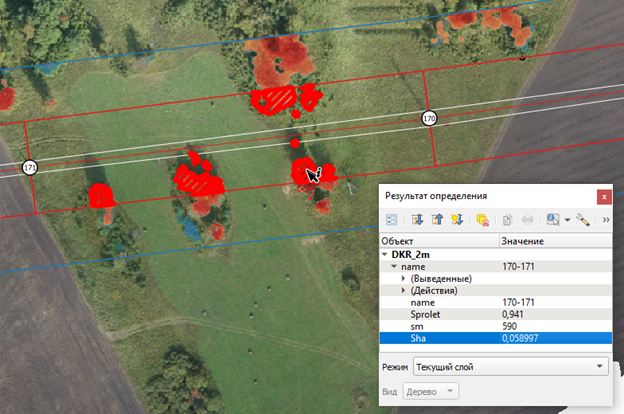The height and width of the screenshot is (414, 624).
Task: Expand the (Действия) actions node
Action: [403, 290]
